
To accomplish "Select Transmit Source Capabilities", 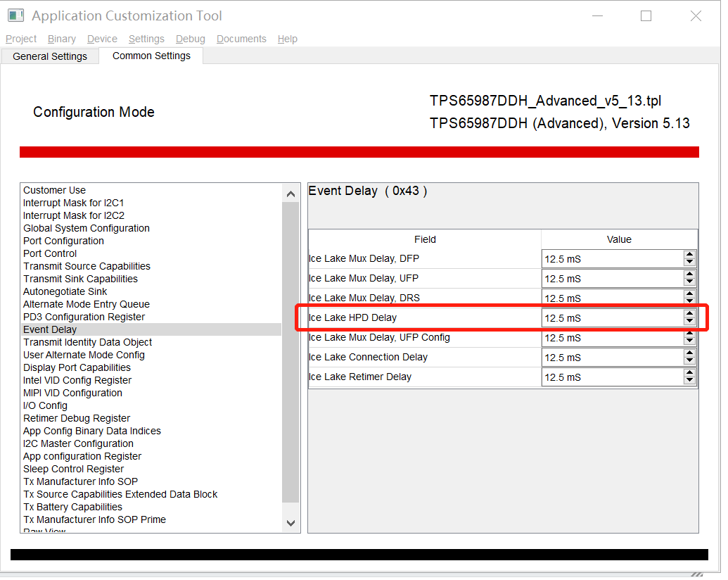I will tap(87, 266).
